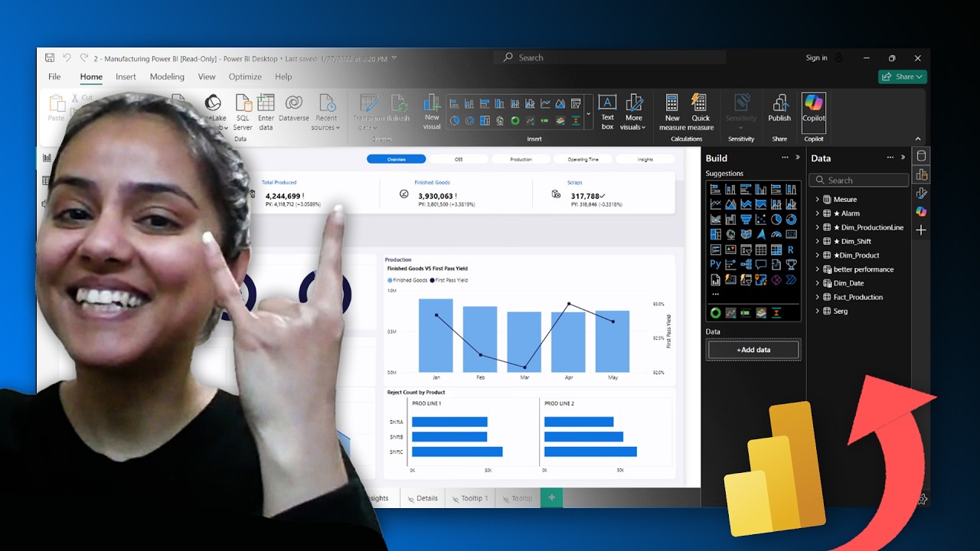Viewport: 980px width, 551px height.
Task: Select the Production navigation button in report
Action: click(521, 159)
